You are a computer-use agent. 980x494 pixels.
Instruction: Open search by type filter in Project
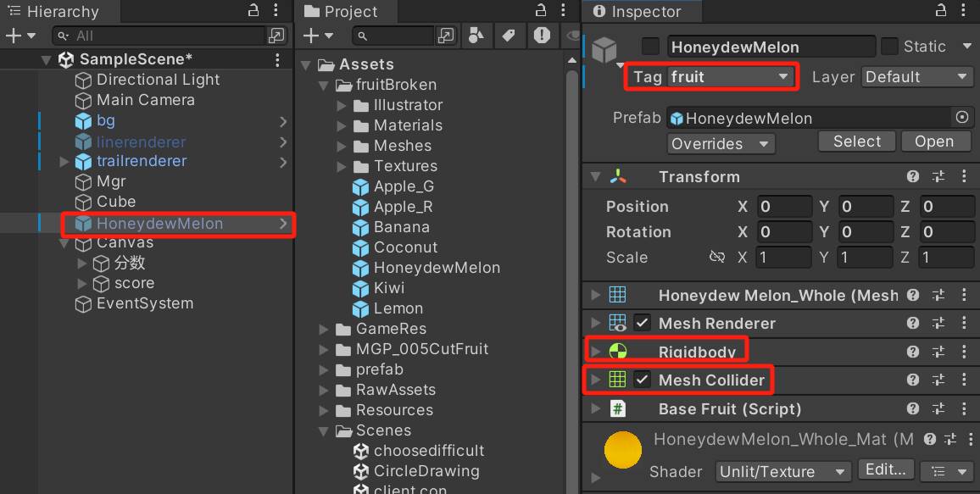(476, 36)
